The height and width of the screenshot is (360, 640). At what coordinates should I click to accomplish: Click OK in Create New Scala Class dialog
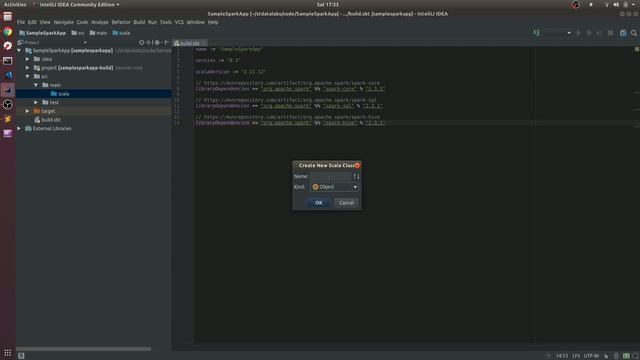[x=318, y=203]
